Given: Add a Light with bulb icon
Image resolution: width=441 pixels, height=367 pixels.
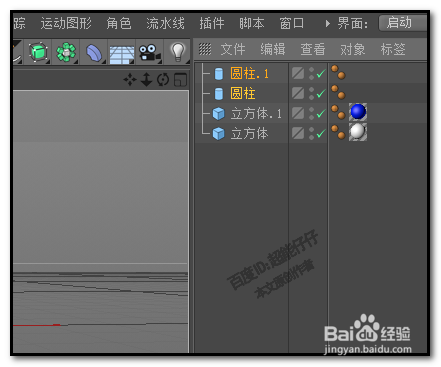Looking at the screenshot, I should [x=178, y=52].
